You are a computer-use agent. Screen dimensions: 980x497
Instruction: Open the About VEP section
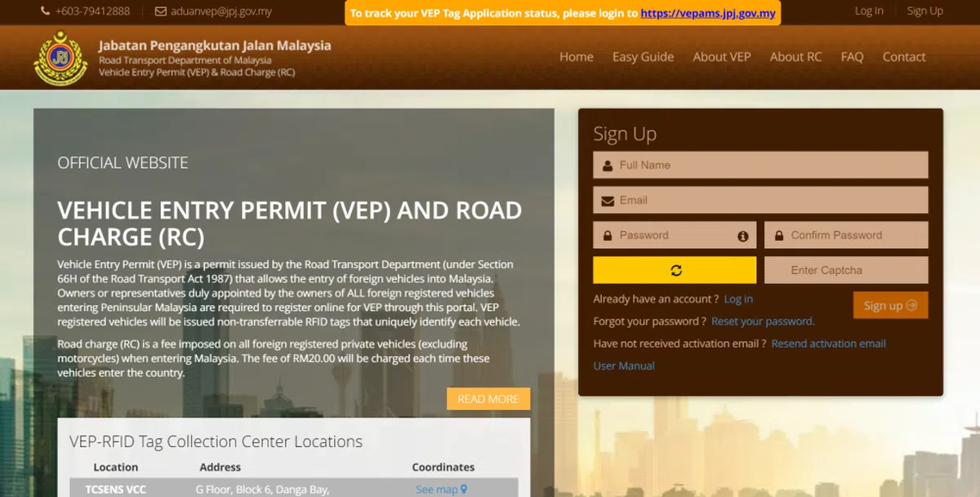click(721, 57)
